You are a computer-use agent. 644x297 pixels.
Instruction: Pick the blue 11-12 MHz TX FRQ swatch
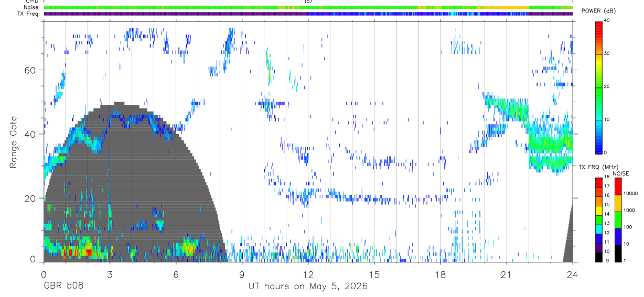click(599, 238)
